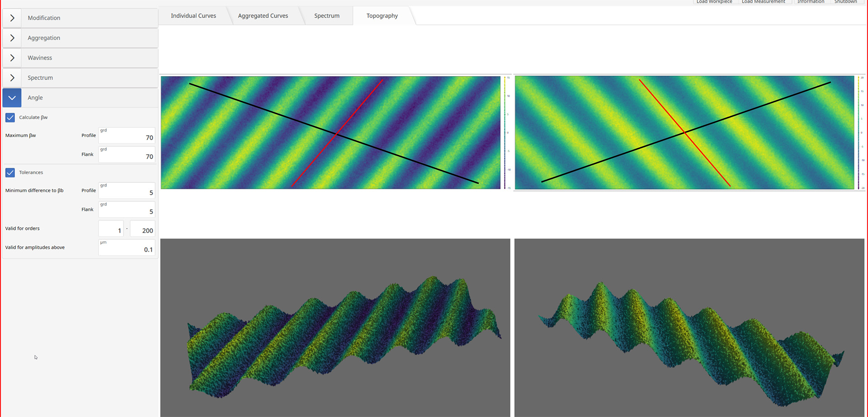This screenshot has width=868, height=417.
Task: Focus the Maximum βw Flank input field
Action: [127, 155]
